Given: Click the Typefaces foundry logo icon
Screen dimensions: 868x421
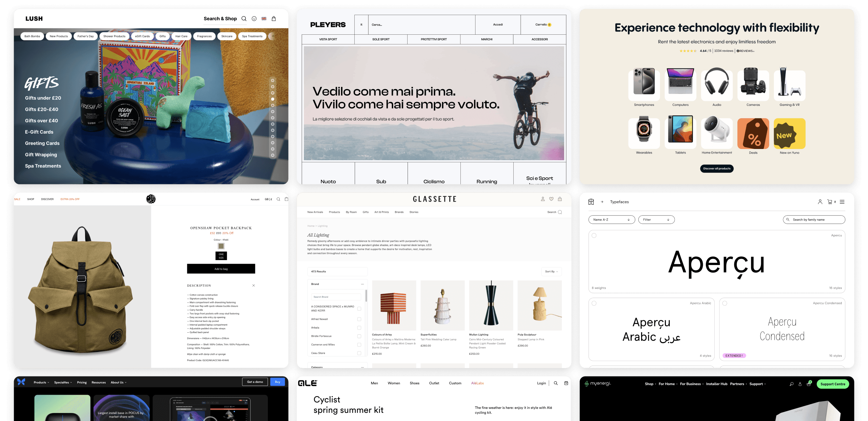Looking at the screenshot, I should tap(591, 202).
